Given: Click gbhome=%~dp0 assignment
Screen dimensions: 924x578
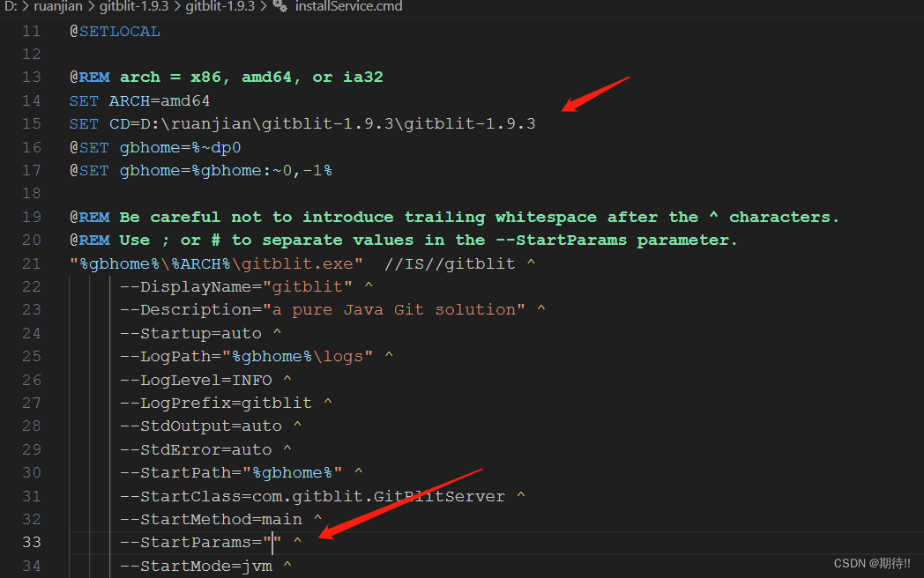Looking at the screenshot, I should (181, 147).
